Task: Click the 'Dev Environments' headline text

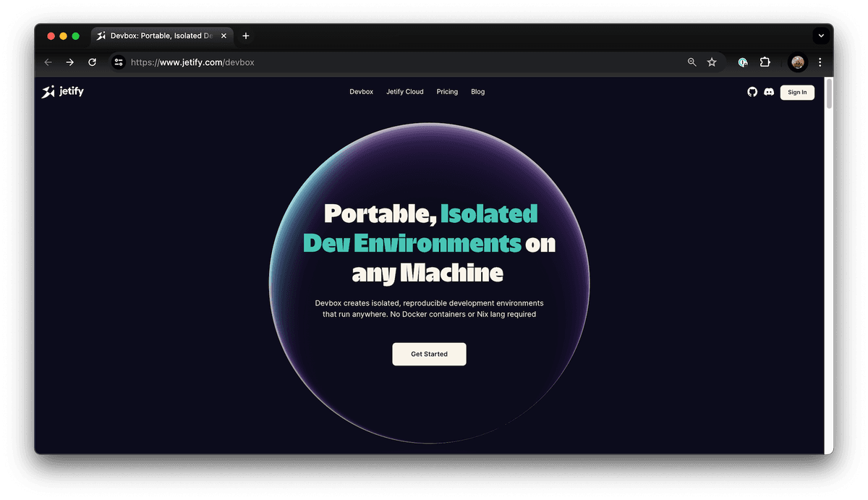Action: pos(412,243)
